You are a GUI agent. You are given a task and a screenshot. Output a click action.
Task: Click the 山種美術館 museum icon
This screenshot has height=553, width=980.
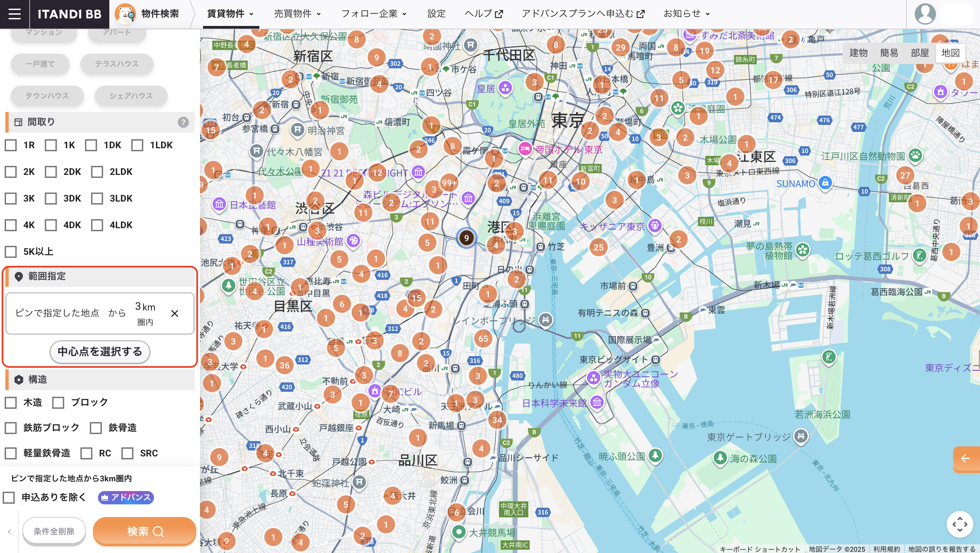point(354,241)
